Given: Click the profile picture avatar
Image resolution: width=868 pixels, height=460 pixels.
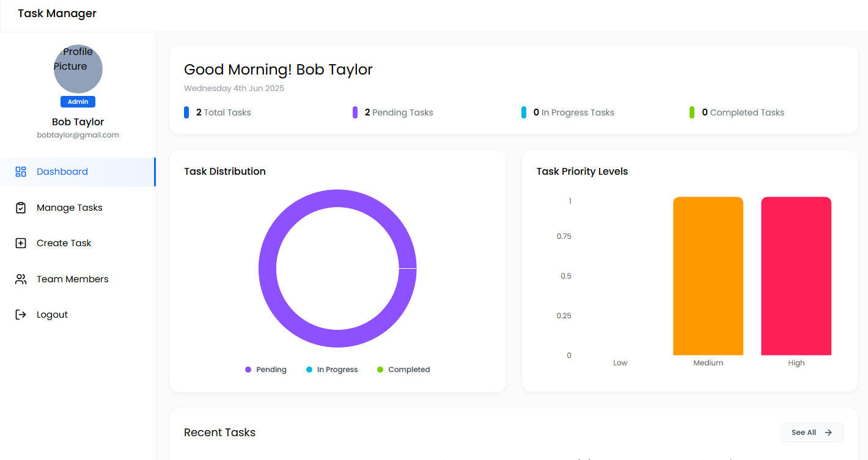Looking at the screenshot, I should (x=78, y=68).
